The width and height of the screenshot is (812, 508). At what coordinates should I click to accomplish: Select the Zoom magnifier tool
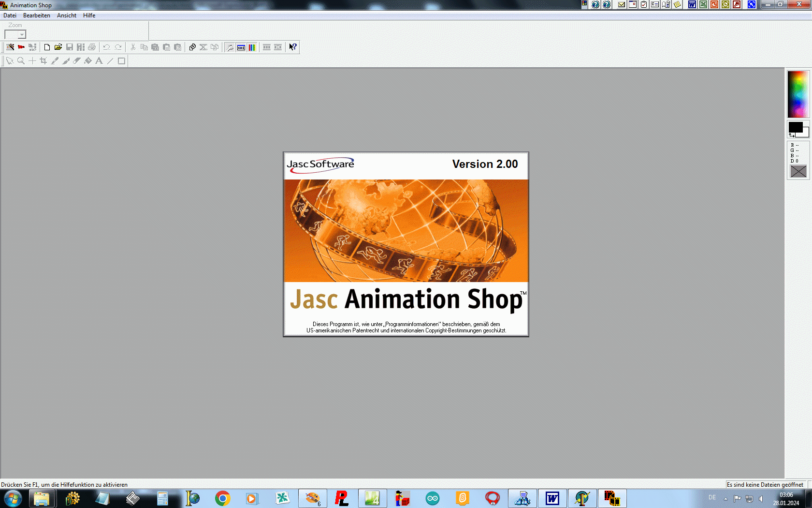click(21, 60)
